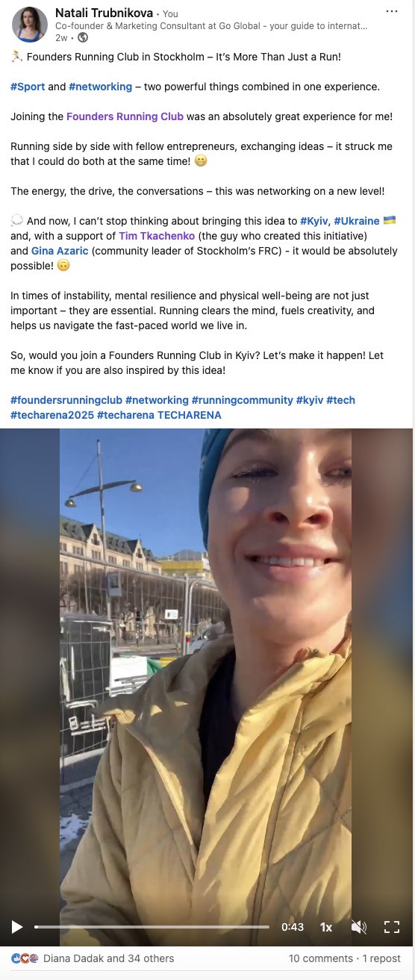This screenshot has height=980, width=415.
Task: Open Tim Tkachenko's profile link
Action: tap(157, 236)
